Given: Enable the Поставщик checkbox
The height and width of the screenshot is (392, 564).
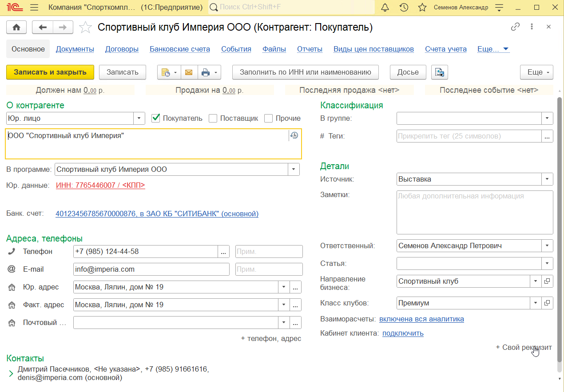Looking at the screenshot, I should [213, 118].
